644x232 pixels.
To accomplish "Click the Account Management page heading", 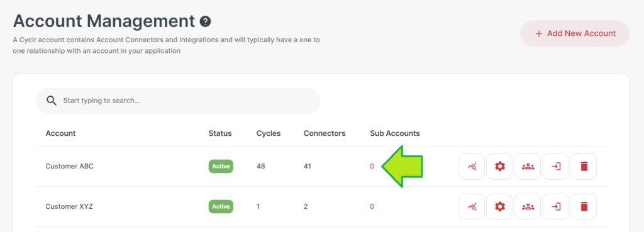I will pos(104,21).
